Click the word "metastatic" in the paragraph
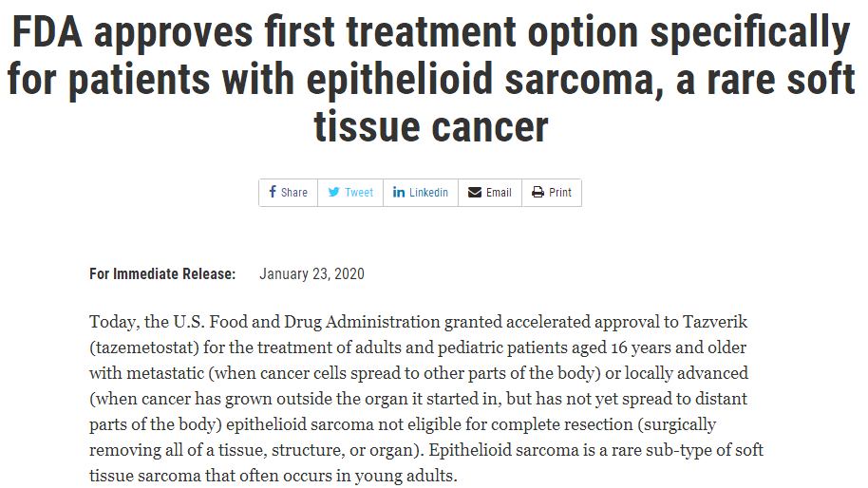Viewport: 868px width, 488px height. pos(165,373)
